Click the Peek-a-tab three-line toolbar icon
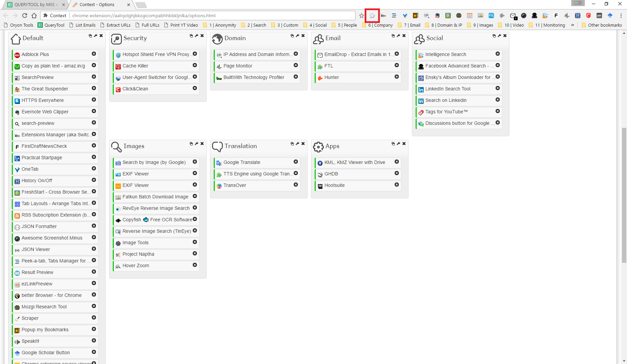Image resolution: width=627 pixels, height=364 pixels. coord(394,16)
